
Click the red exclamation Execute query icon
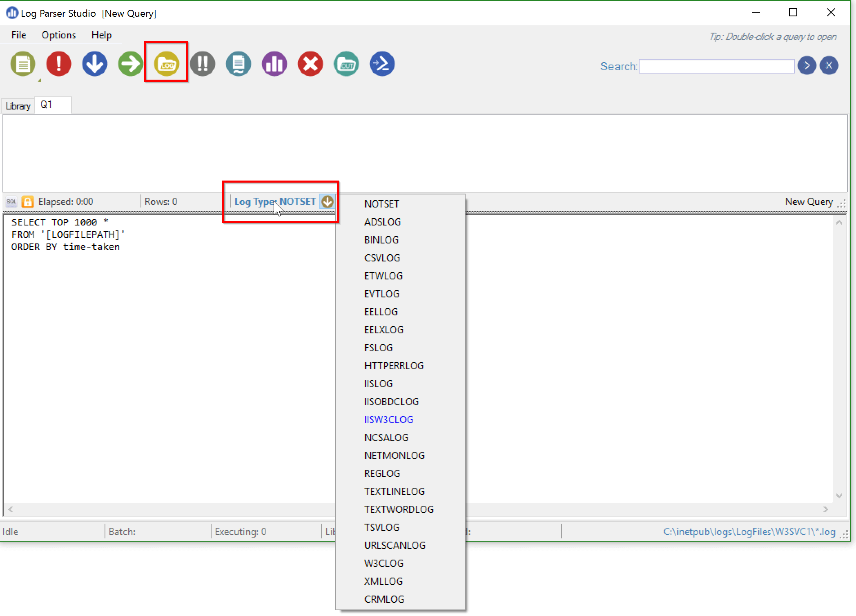point(59,64)
